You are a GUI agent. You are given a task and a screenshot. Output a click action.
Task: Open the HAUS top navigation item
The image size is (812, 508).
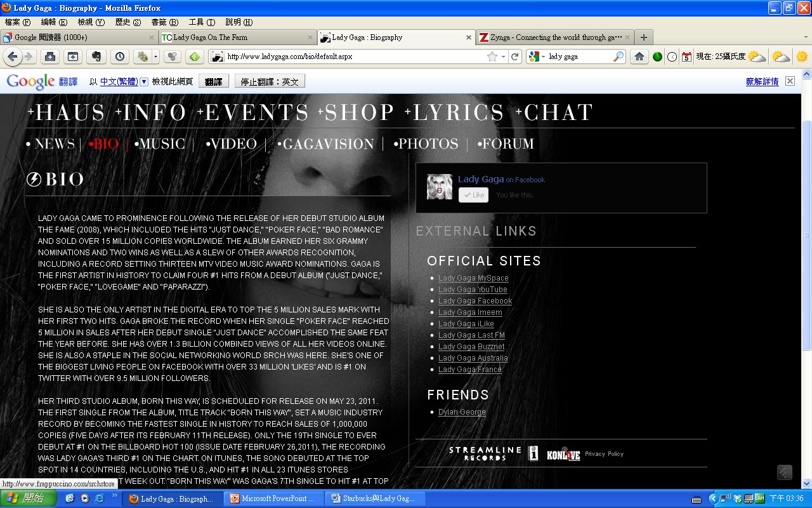click(x=66, y=113)
